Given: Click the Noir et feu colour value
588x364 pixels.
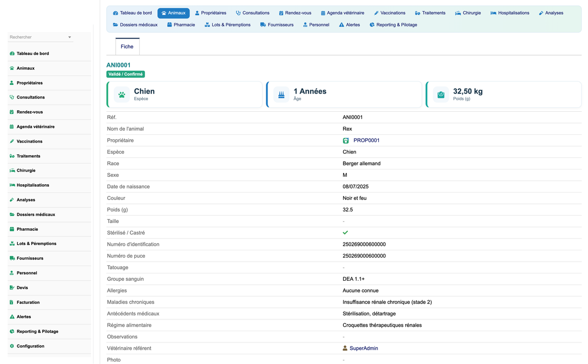Looking at the screenshot, I should pyautogui.click(x=355, y=198).
